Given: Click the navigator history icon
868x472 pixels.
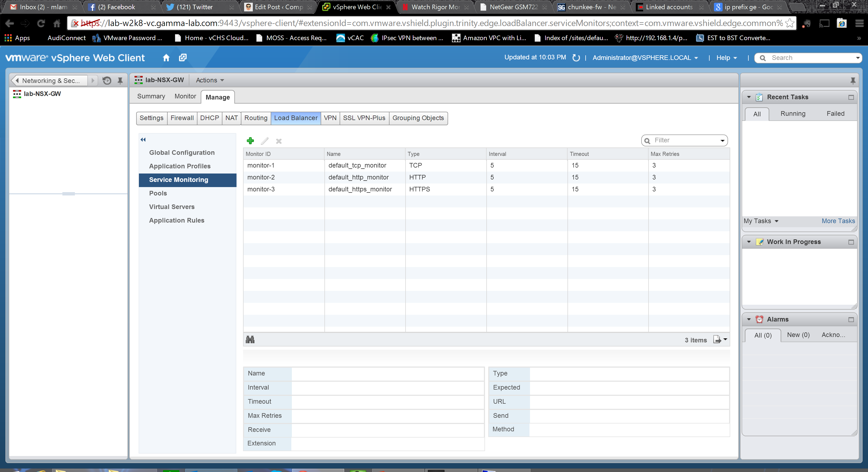Looking at the screenshot, I should [107, 81].
